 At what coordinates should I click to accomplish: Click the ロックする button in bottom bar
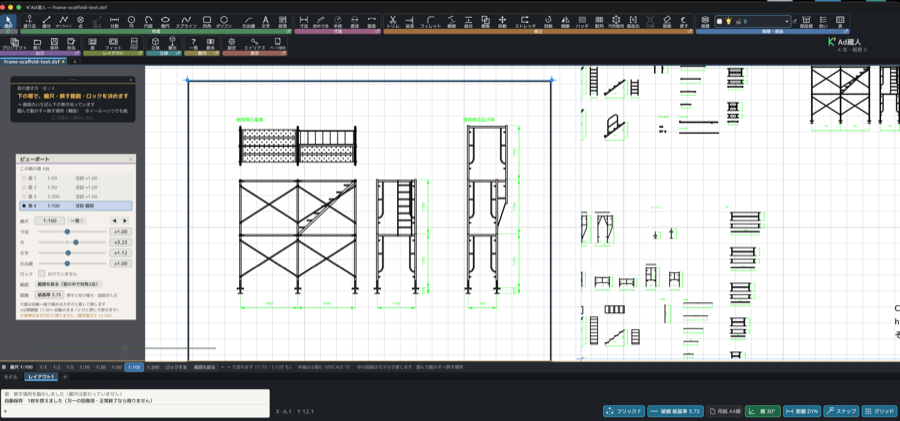click(x=176, y=367)
